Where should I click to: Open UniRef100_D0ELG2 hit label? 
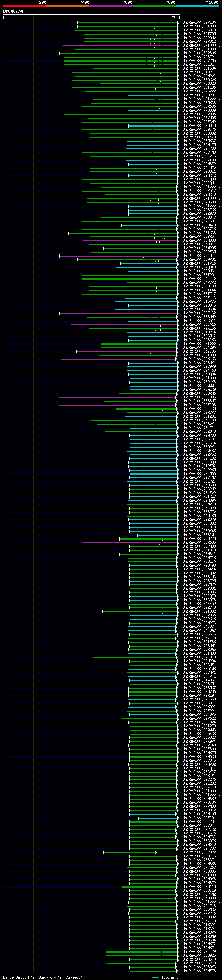click(x=199, y=314)
